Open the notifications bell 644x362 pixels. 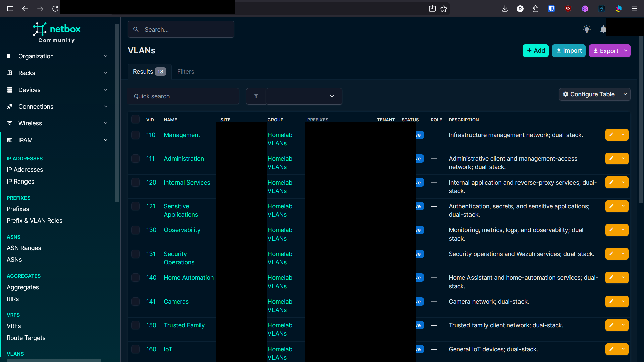603,29
